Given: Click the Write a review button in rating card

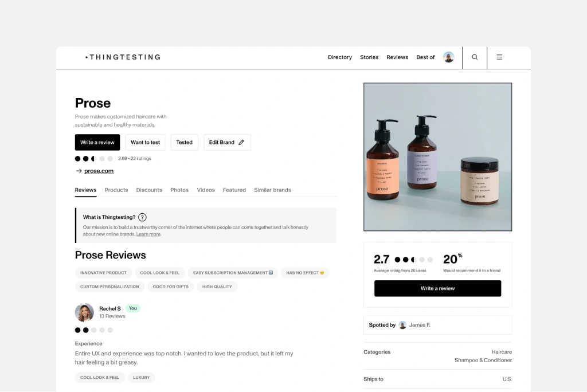Looking at the screenshot, I should click(x=437, y=288).
